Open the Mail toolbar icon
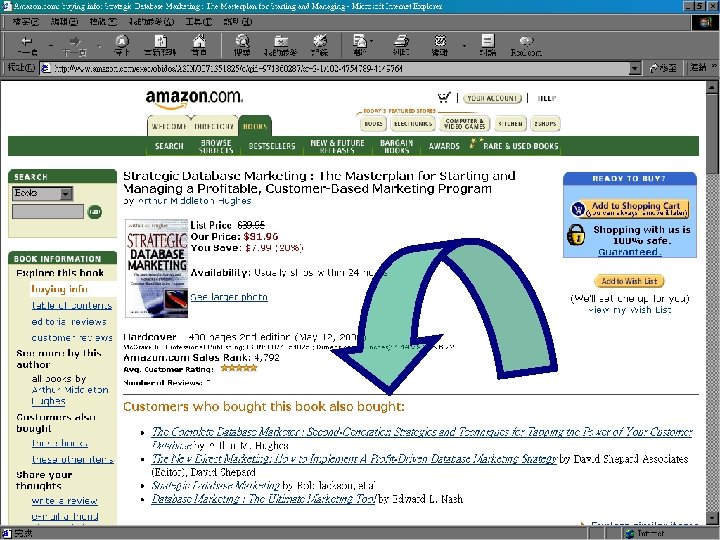Viewport: 720px width, 540px height. (360, 45)
